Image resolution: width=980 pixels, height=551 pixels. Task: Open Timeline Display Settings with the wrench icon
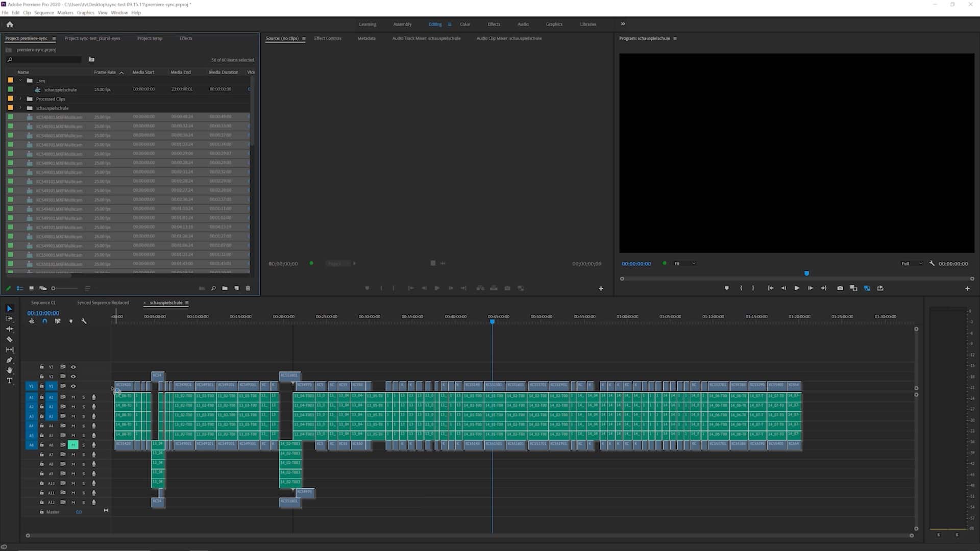pyautogui.click(x=84, y=321)
